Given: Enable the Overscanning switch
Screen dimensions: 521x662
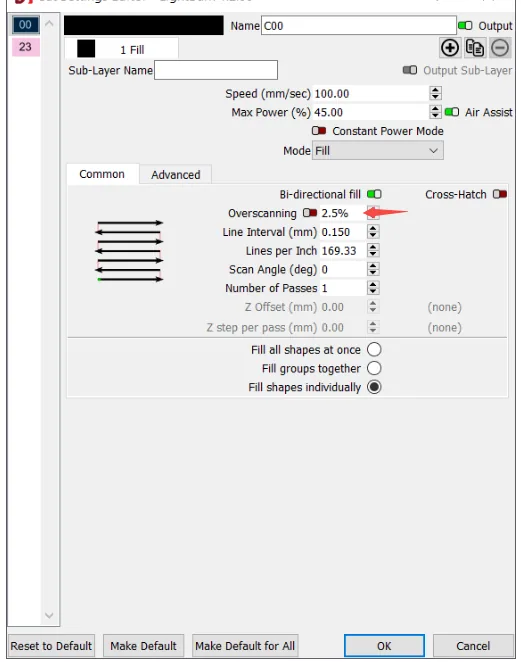Looking at the screenshot, I should (x=310, y=212).
